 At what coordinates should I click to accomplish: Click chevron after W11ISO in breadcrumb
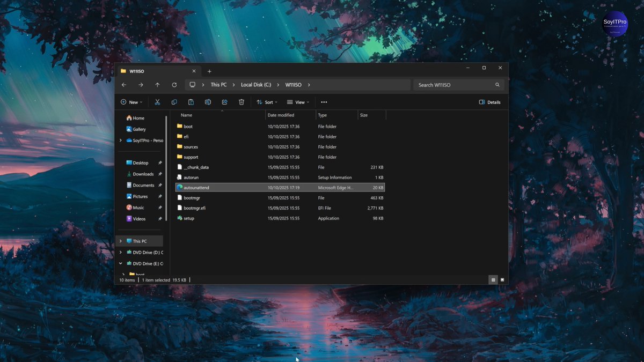click(x=309, y=85)
